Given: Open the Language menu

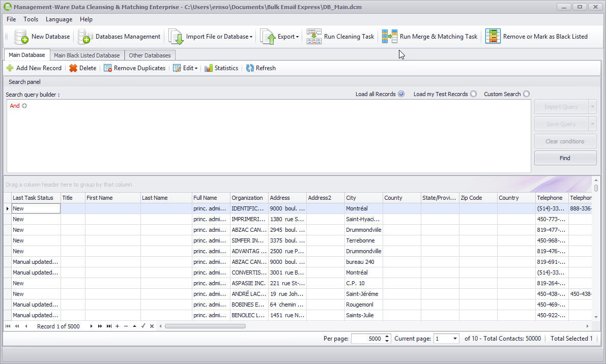Looking at the screenshot, I should 59,19.
